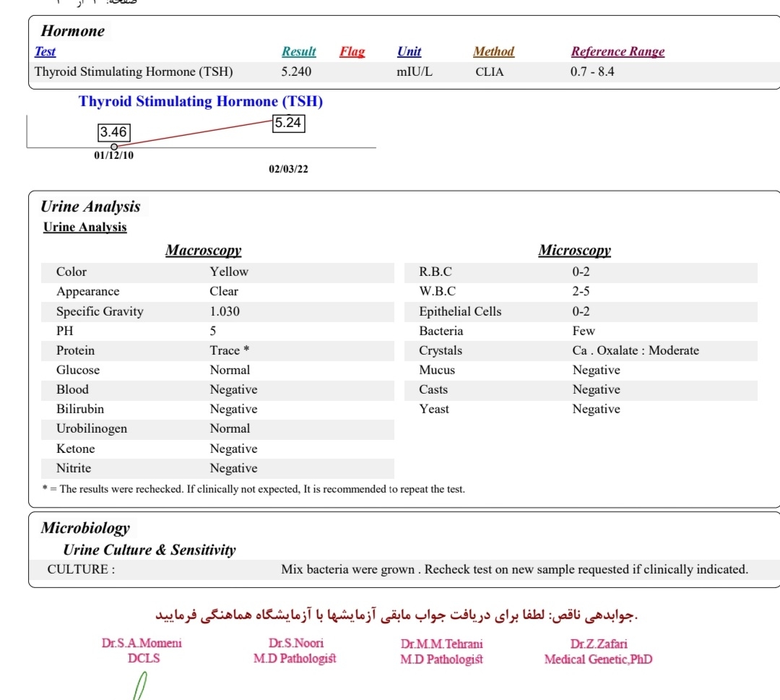Image resolution: width=780 pixels, height=700 pixels.
Task: Select the Appearance value 'Clear'
Action: point(224,292)
